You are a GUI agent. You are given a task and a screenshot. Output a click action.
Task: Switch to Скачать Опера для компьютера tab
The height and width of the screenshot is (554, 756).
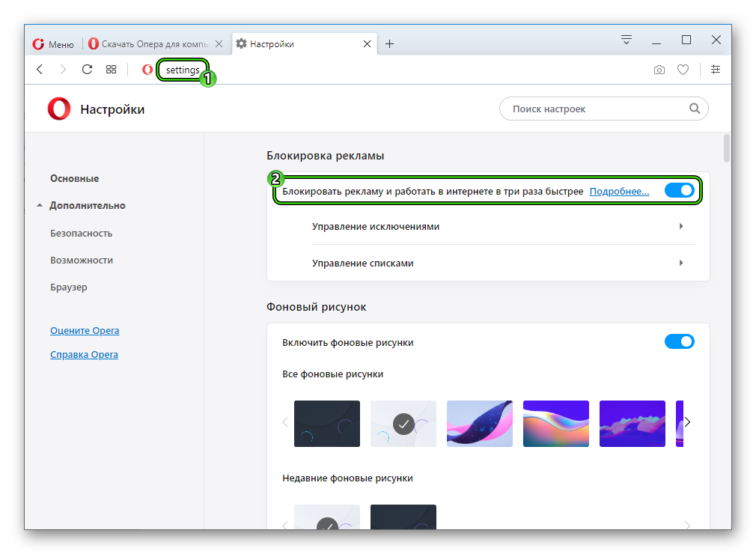[x=149, y=44]
